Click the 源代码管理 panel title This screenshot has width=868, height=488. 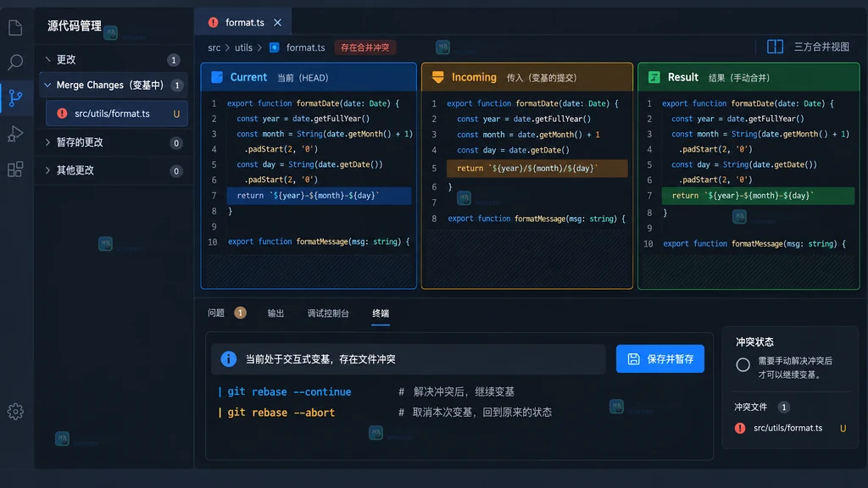[75, 26]
